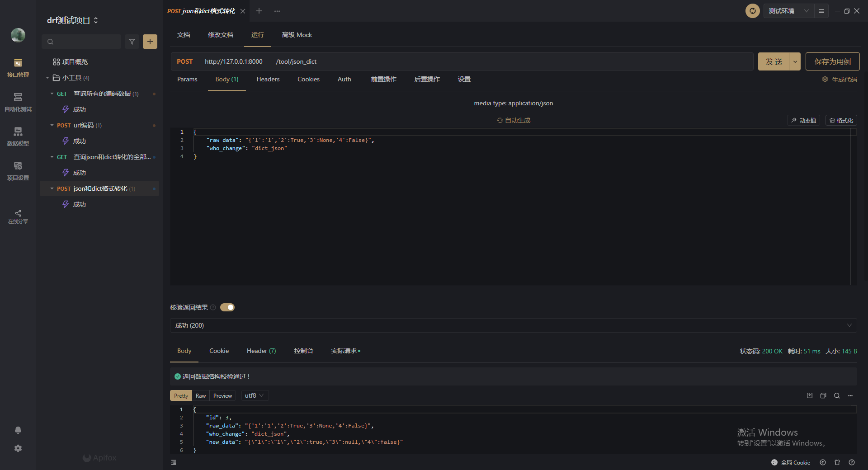
Task: Switch to the Headers request tab
Action: pos(268,79)
